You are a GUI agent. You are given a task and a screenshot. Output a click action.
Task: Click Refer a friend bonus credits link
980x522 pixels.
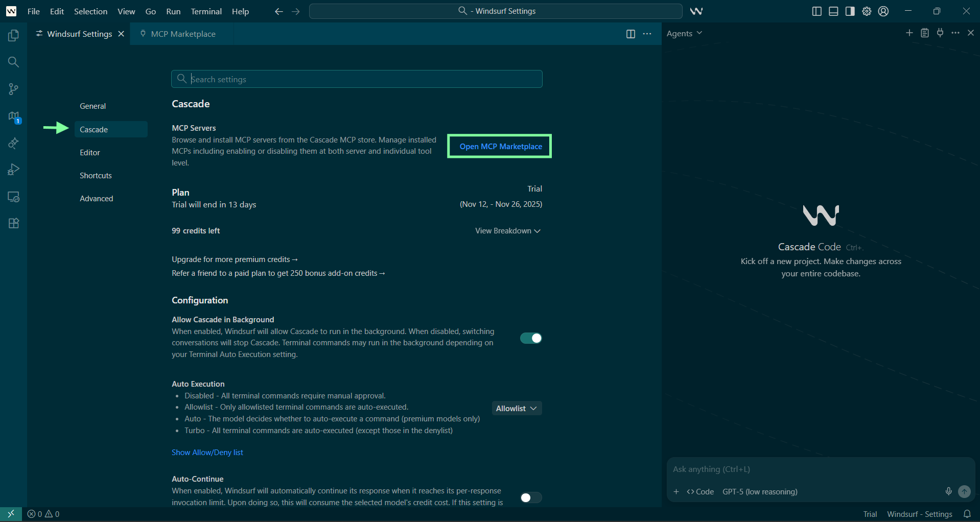click(278, 273)
